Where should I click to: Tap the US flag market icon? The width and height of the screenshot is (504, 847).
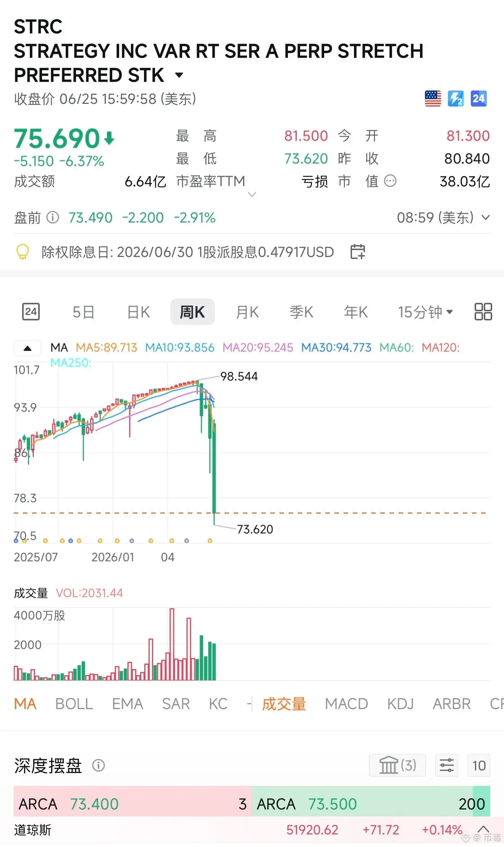[x=433, y=99]
